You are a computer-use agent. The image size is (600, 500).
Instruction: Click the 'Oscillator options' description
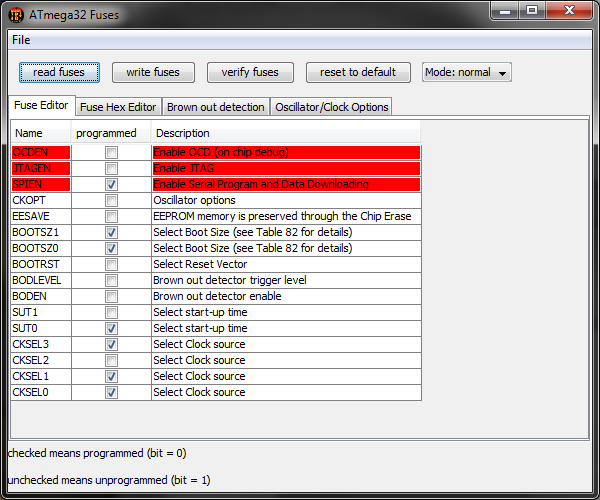pos(286,200)
